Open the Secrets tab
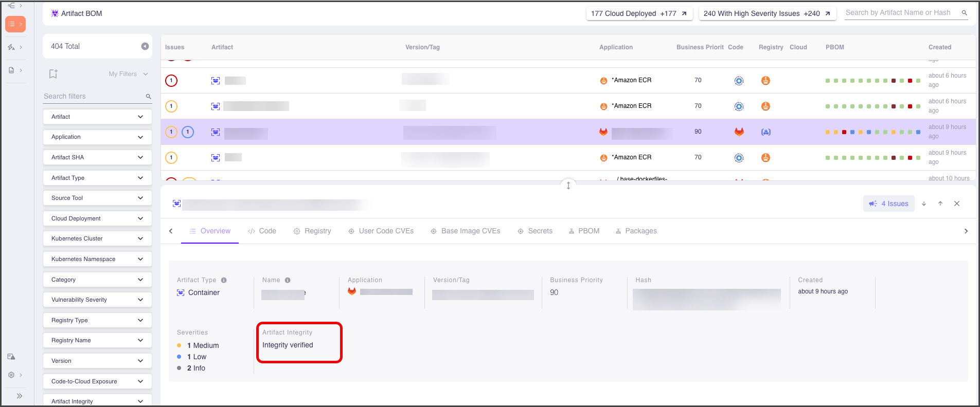The width and height of the screenshot is (980, 407). click(x=535, y=231)
